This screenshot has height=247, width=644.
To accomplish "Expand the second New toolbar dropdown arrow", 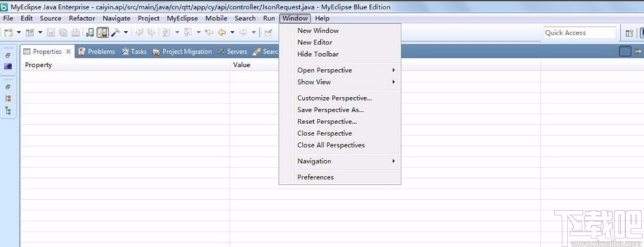I will pyautogui.click(x=41, y=33).
